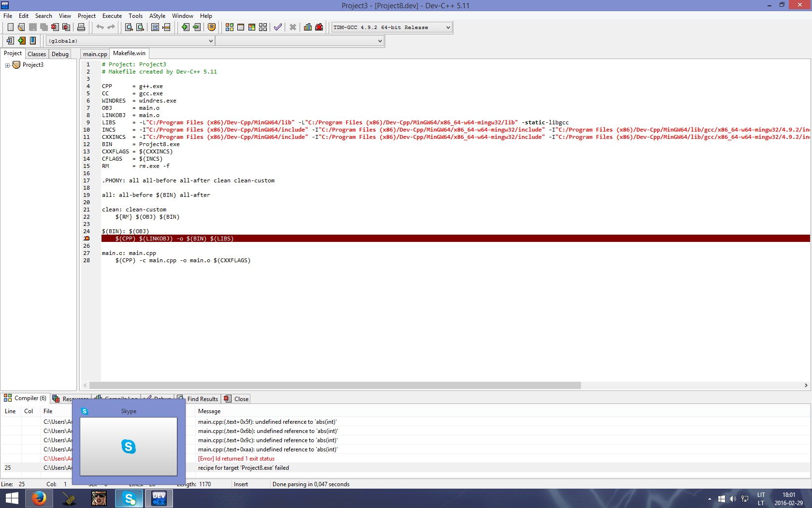Click the Remove from project icon

point(196,27)
